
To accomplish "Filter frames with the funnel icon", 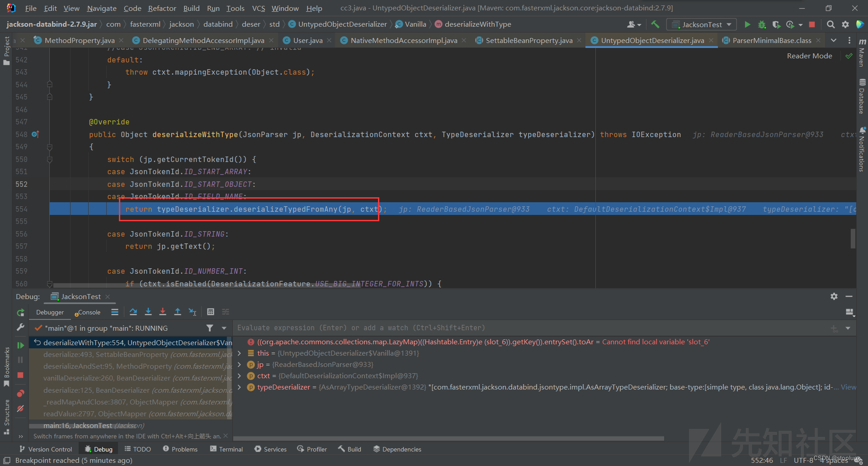I will (210, 328).
